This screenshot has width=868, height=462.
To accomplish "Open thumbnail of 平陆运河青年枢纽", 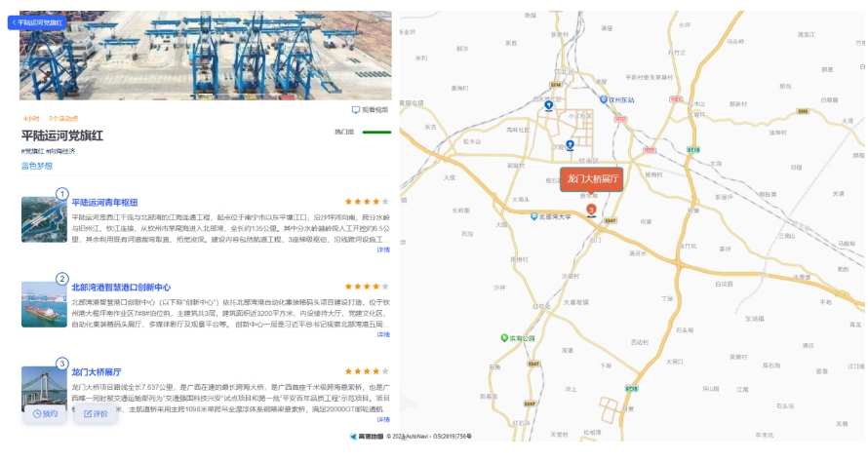I will coord(44,219).
